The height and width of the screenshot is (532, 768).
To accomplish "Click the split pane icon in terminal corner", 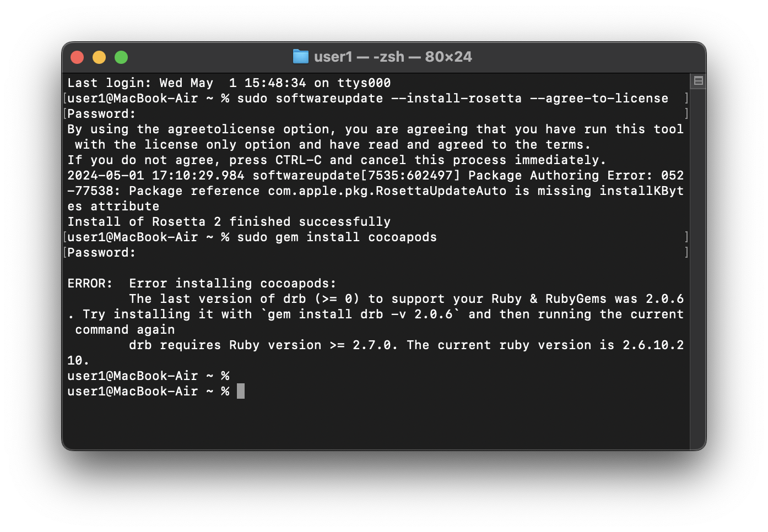I will pyautogui.click(x=697, y=80).
